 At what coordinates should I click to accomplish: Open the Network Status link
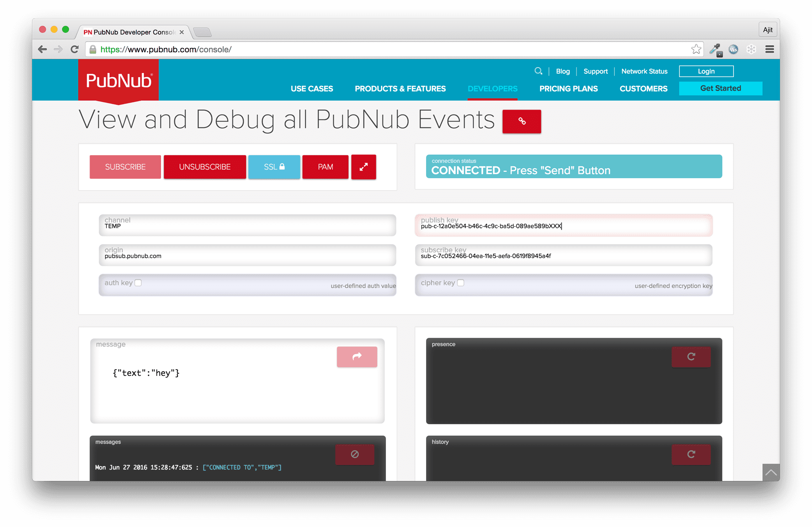click(644, 71)
